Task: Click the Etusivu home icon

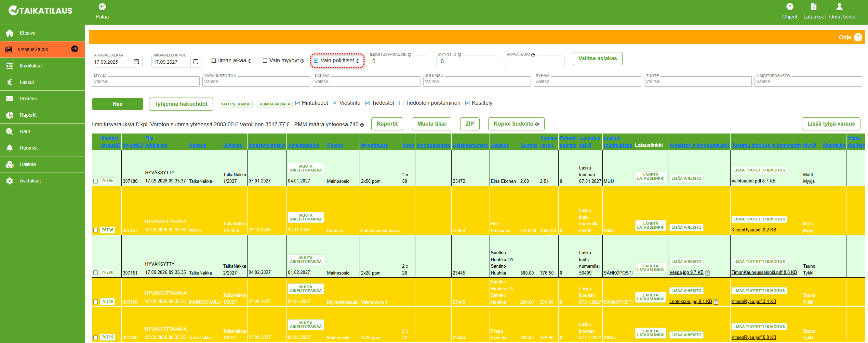Action: [10, 33]
